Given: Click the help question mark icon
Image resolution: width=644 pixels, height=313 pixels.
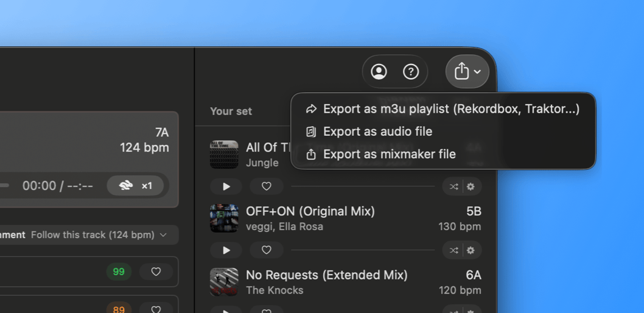Looking at the screenshot, I should 411,72.
